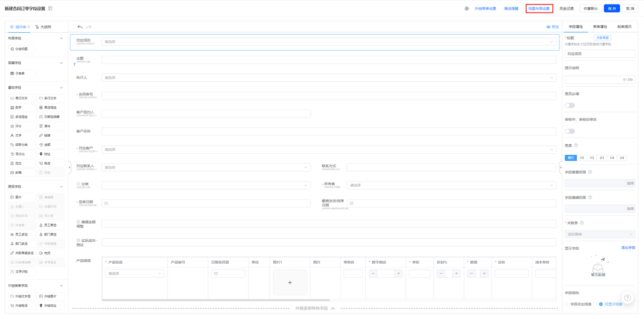Image resolution: width=644 pixels, height=319 pixels.
Task: Collapse the 基础字段 section
Action: coord(61,88)
